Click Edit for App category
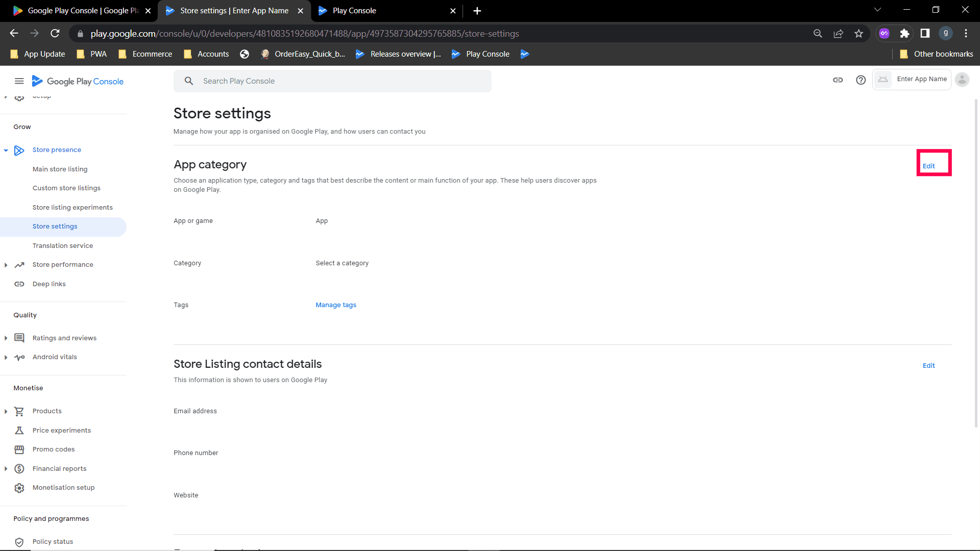The height and width of the screenshot is (551, 980). tap(928, 166)
